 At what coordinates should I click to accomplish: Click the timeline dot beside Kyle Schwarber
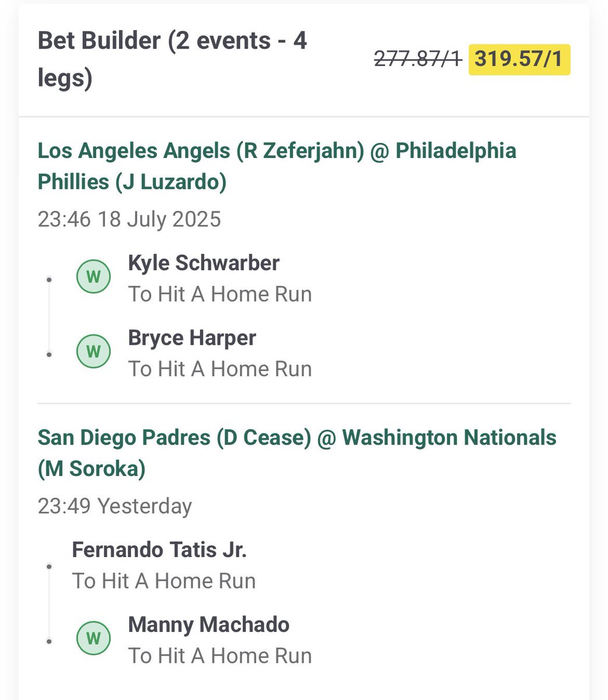(50, 280)
